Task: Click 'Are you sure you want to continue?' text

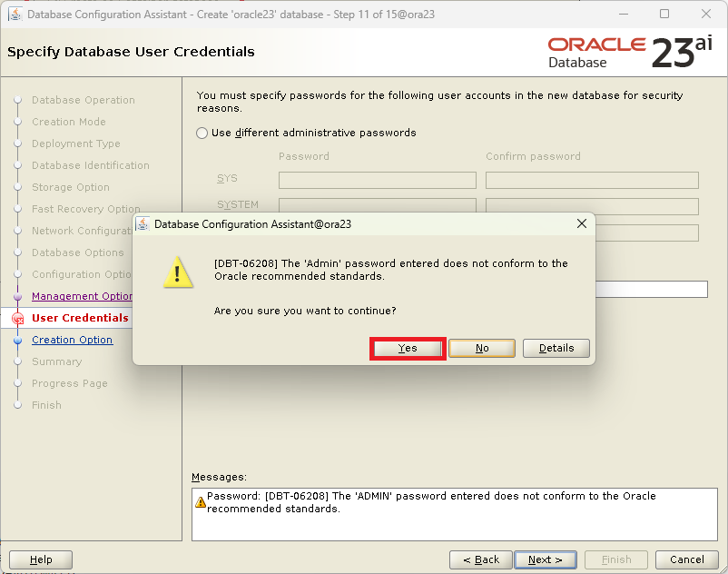Action: (305, 311)
